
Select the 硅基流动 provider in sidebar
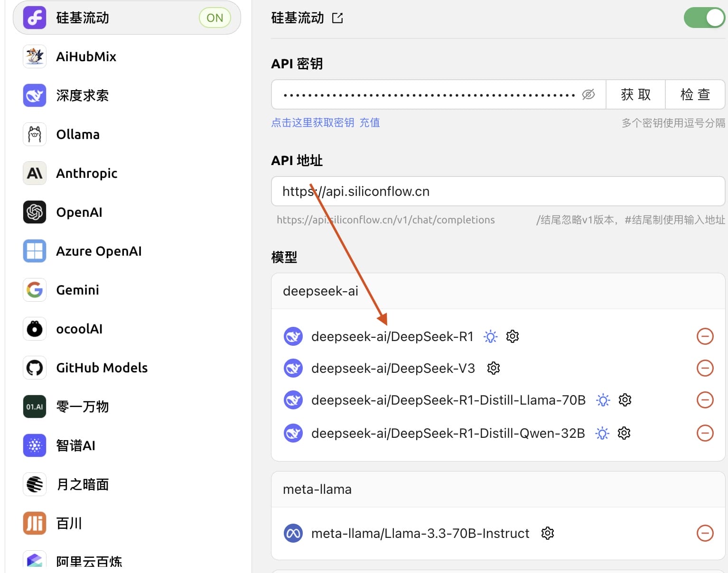(127, 18)
